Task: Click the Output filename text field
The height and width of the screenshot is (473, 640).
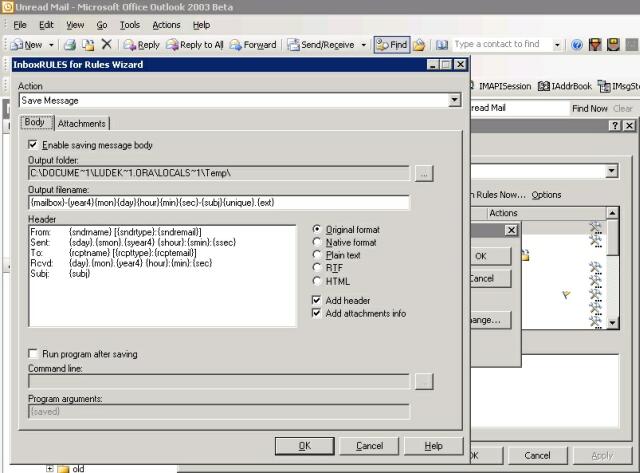Action: (219, 203)
